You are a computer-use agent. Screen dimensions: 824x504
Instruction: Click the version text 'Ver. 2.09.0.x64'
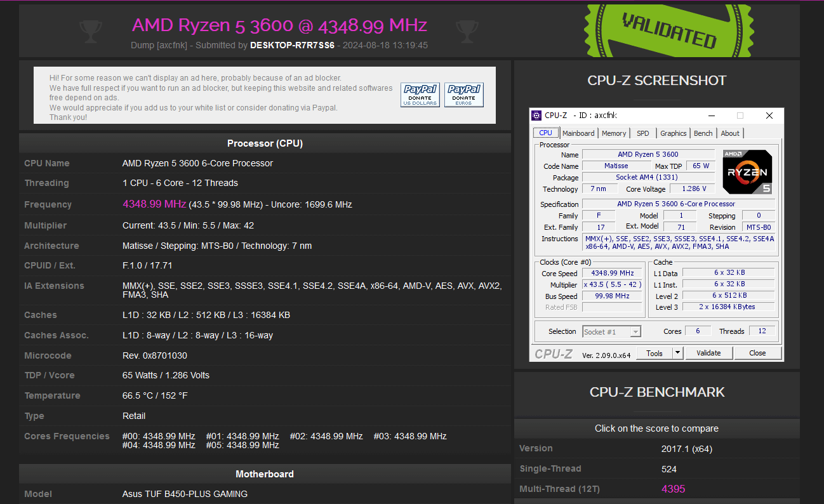click(x=606, y=355)
